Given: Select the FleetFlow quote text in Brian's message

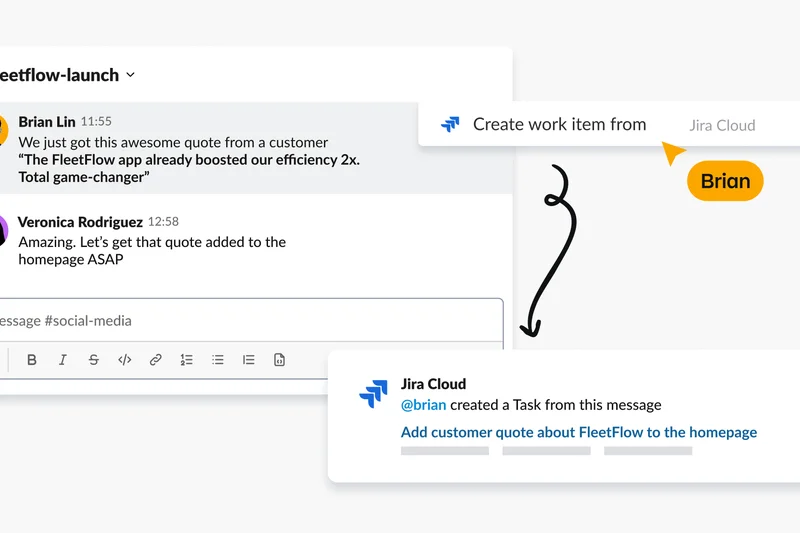Looking at the screenshot, I should point(189,168).
